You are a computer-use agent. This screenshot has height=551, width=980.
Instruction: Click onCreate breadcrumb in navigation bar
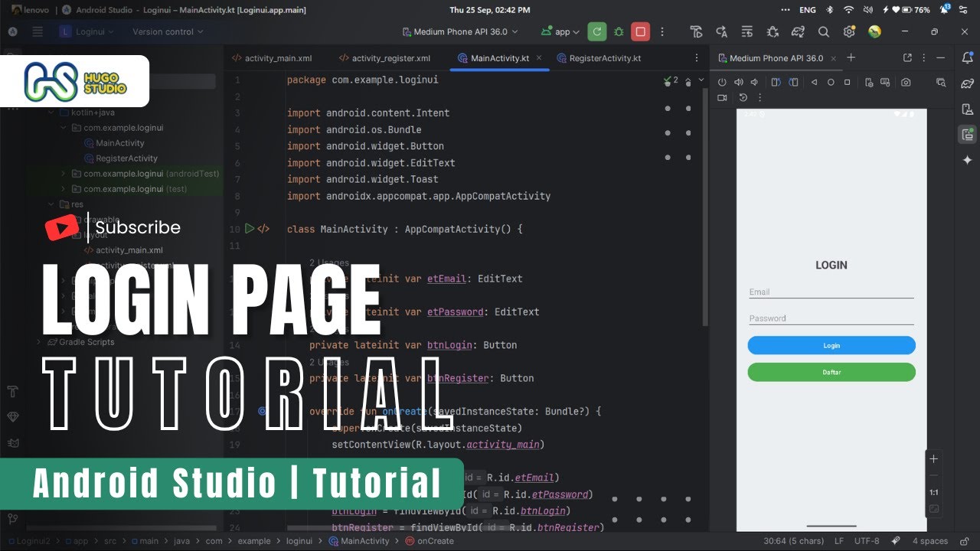pos(429,541)
